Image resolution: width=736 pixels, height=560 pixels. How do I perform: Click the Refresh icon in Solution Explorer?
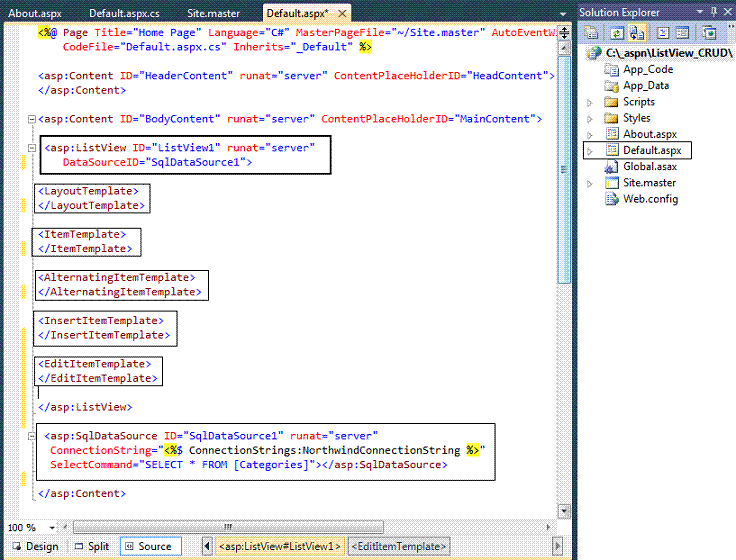[x=616, y=33]
